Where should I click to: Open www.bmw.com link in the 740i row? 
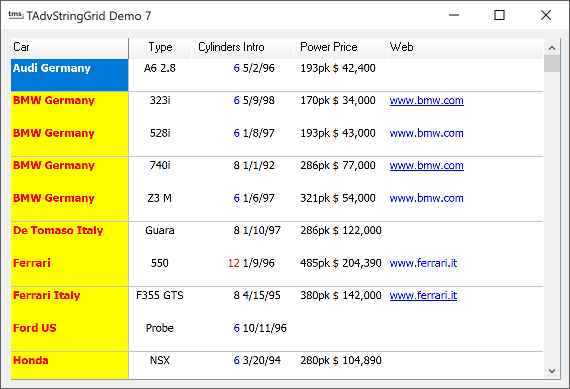pyautogui.click(x=426, y=165)
